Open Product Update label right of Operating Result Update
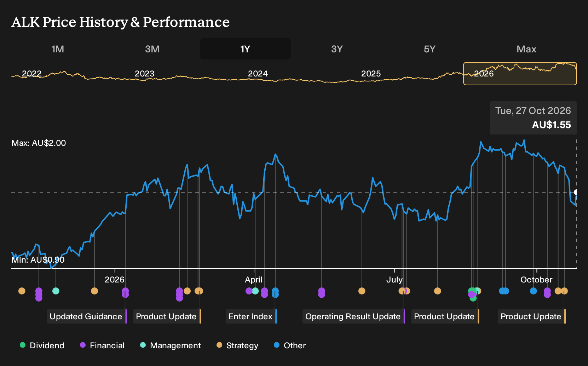The width and height of the screenshot is (588, 366). pyautogui.click(x=445, y=316)
